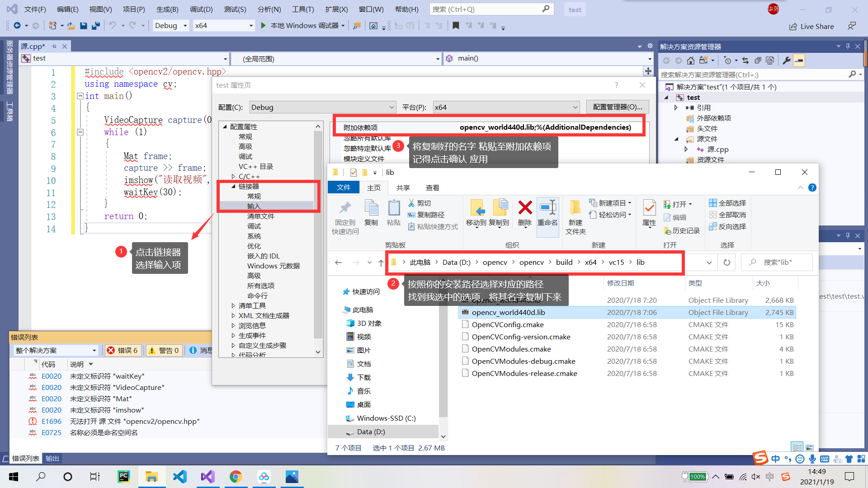Click the Explorer Up arrow button
The height and width of the screenshot is (488, 868).
(x=381, y=263)
